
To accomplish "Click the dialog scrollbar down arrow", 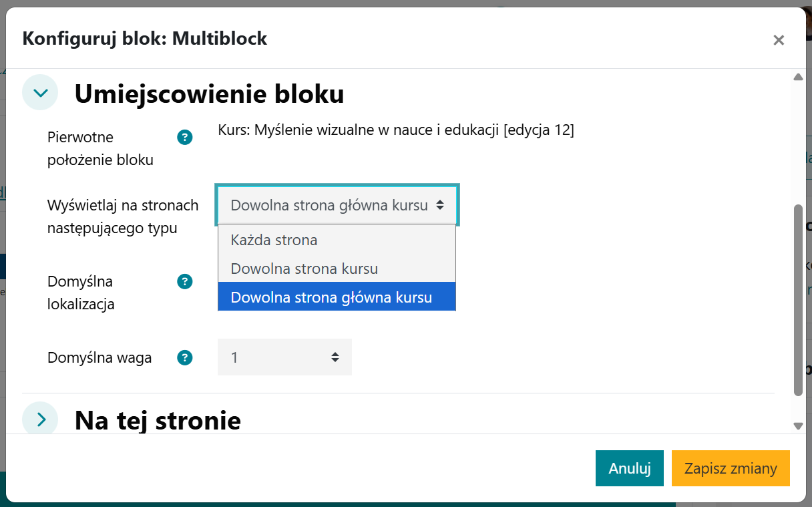I will tap(797, 425).
